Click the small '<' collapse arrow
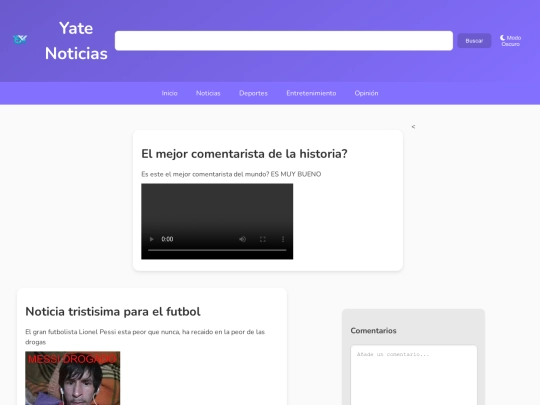Image resolution: width=540 pixels, height=405 pixels. pyautogui.click(x=413, y=127)
